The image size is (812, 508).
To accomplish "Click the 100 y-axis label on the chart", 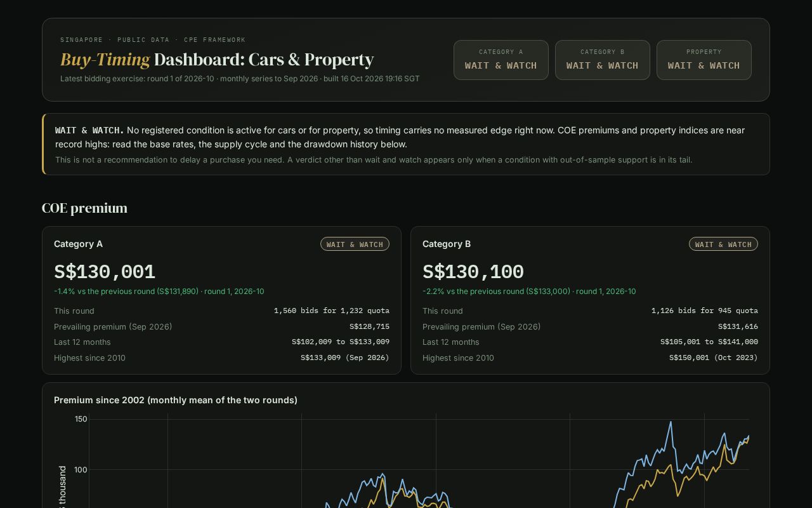I will 81,470.
